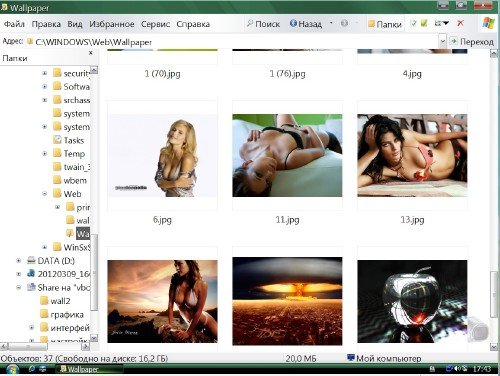Click the 1 (70).jpg file name
This screenshot has width=500, height=376.
pos(162,73)
